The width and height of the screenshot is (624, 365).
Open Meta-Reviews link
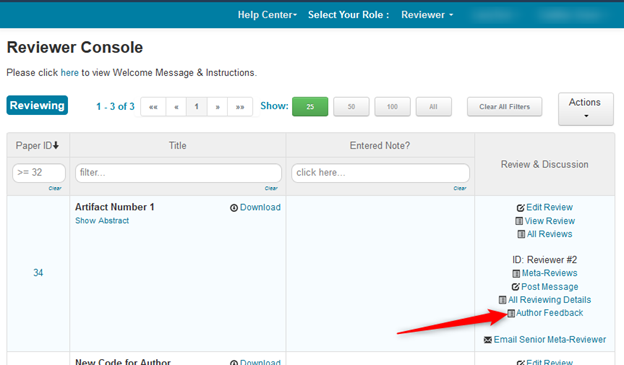click(550, 273)
